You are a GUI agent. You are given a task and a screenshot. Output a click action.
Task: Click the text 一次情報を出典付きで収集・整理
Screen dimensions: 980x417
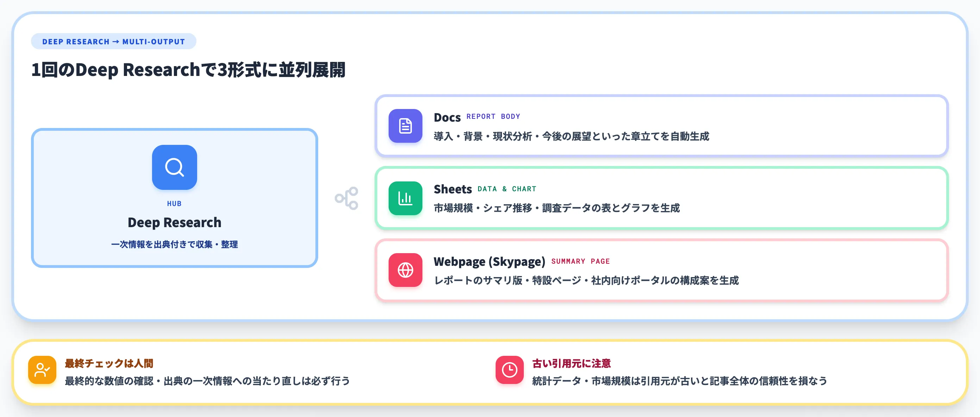click(175, 244)
